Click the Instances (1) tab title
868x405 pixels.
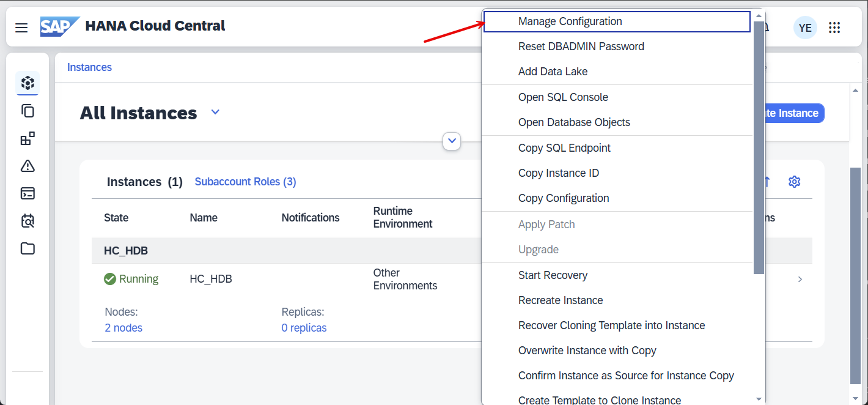point(145,182)
